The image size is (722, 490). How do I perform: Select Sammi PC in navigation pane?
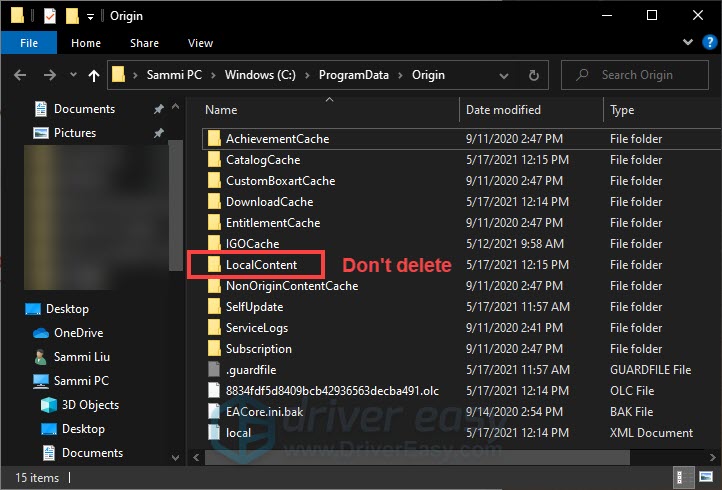pyautogui.click(x=81, y=381)
